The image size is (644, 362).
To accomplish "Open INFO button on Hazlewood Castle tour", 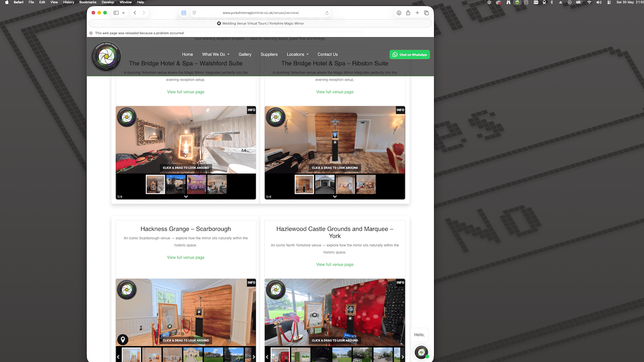I will pos(401,282).
